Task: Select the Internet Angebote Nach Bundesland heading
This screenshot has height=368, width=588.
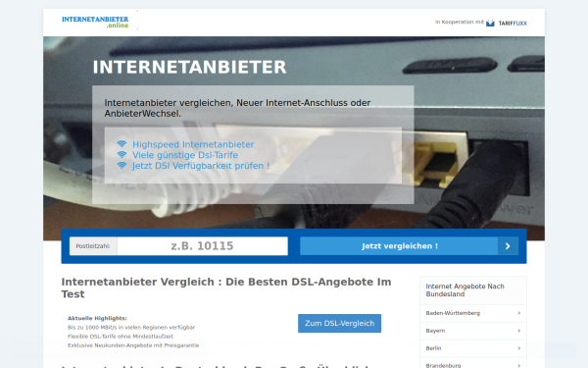Action: click(465, 290)
